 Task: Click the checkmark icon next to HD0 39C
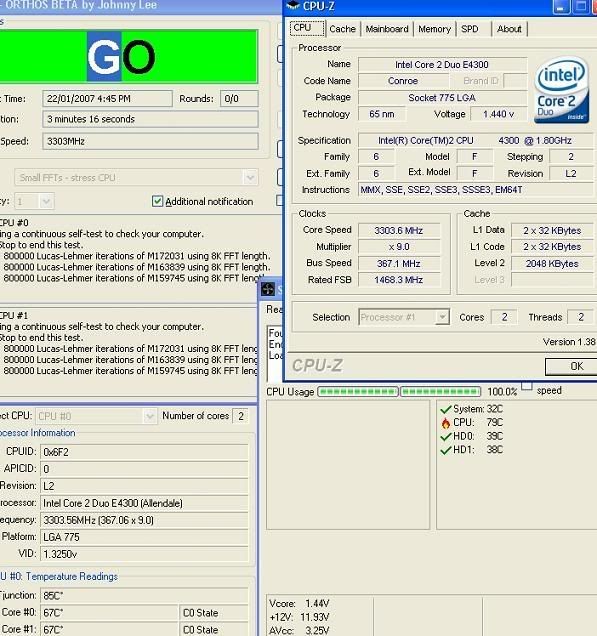446,436
